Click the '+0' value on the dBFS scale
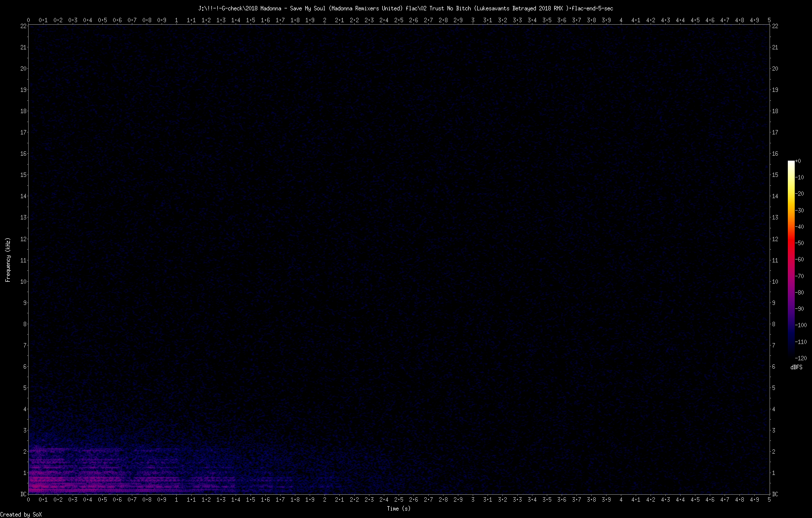812x518 pixels. [x=798, y=161]
